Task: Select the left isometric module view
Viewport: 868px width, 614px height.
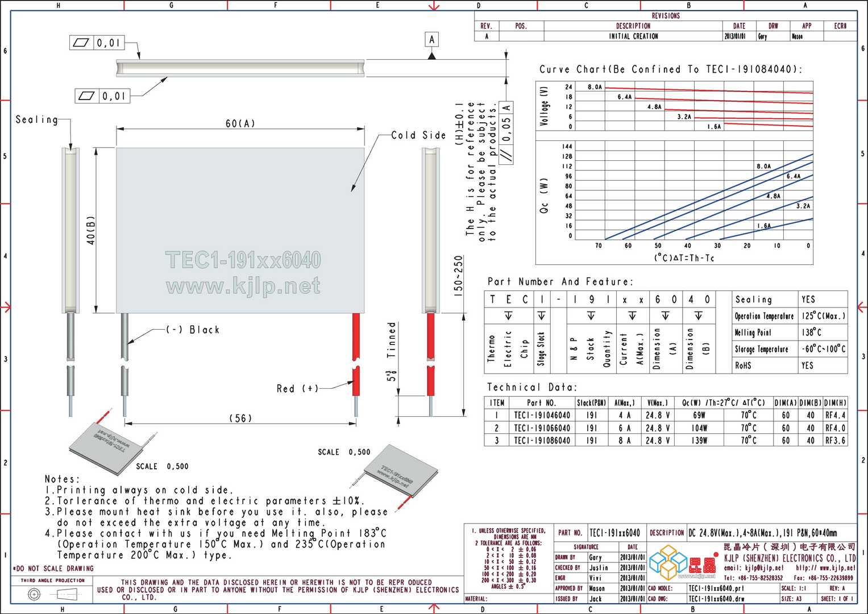Action: 113,443
